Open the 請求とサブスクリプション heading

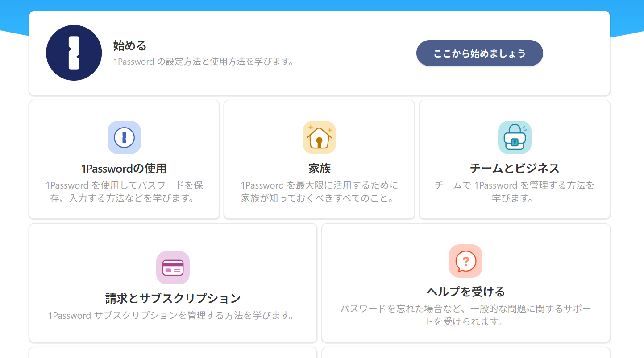coord(173,298)
